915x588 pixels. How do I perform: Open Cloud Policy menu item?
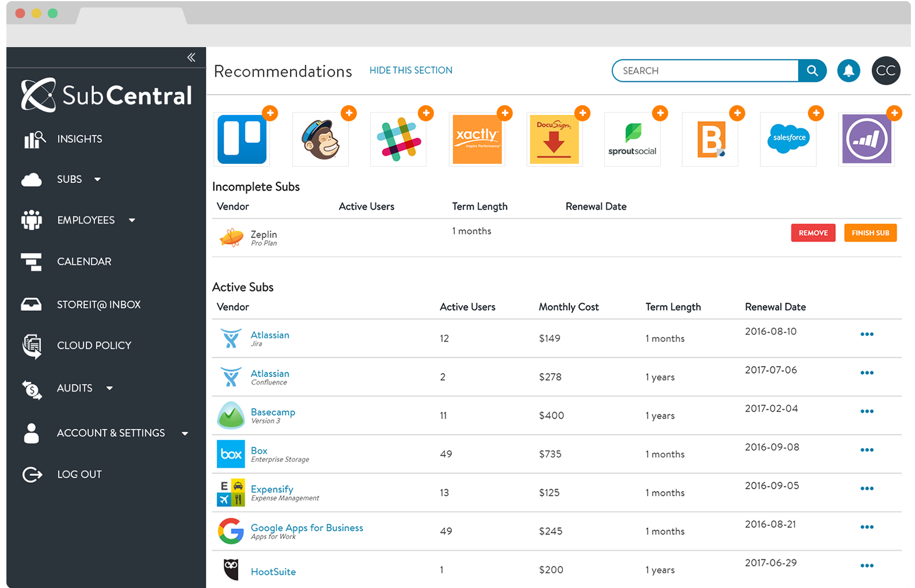94,346
